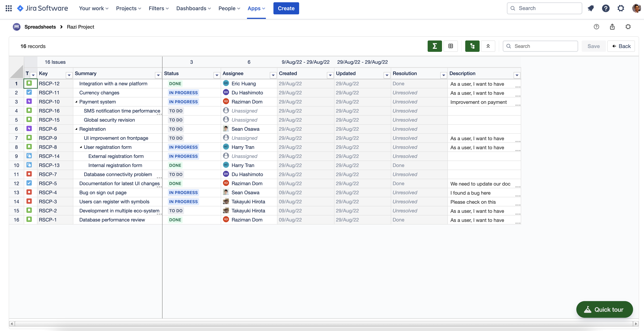Open the Status column filter dropdown
Screen dimensions: 644x331
pos(217,75)
